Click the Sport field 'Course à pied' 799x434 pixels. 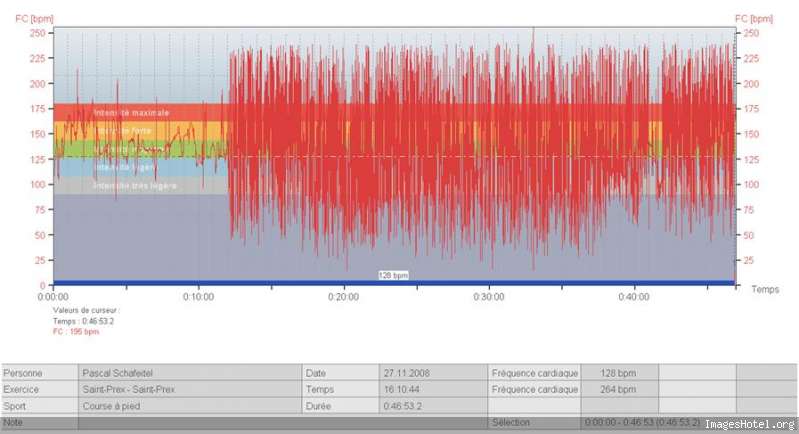pyautogui.click(x=190, y=406)
